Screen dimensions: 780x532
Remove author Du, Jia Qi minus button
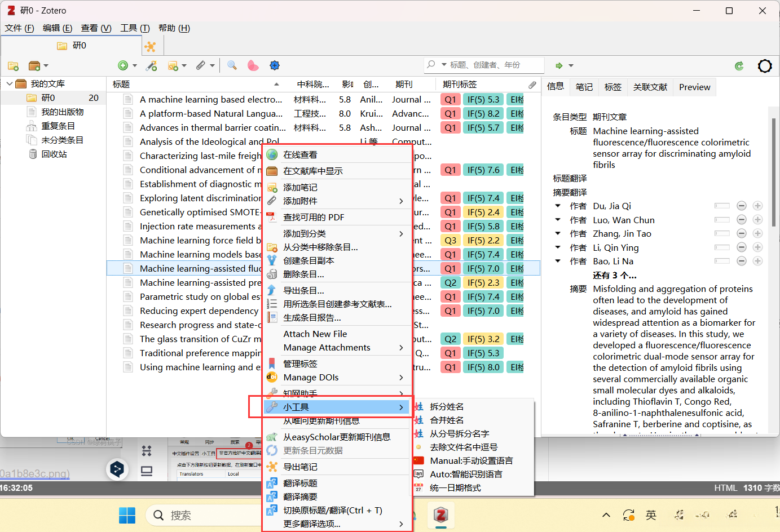742,206
